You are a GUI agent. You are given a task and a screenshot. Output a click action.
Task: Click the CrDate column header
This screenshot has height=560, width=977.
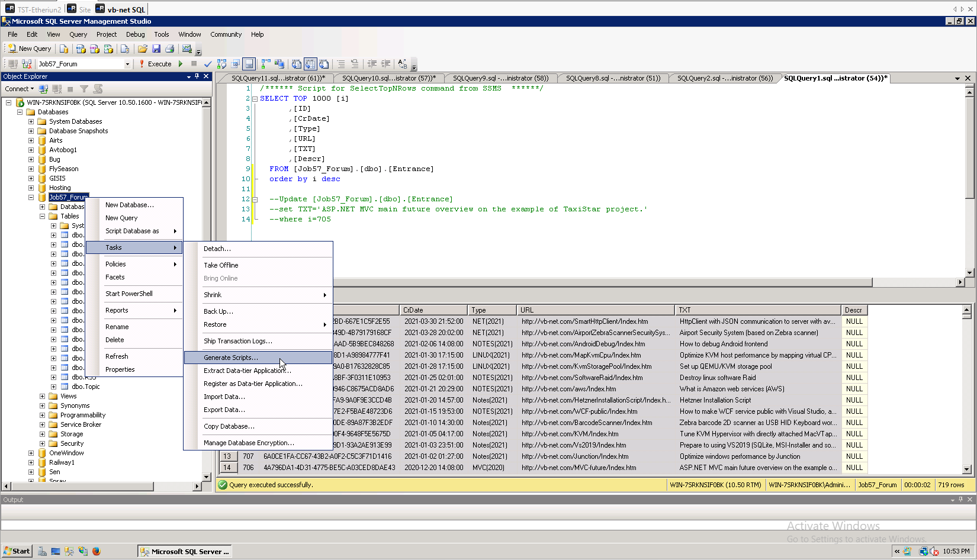(434, 310)
